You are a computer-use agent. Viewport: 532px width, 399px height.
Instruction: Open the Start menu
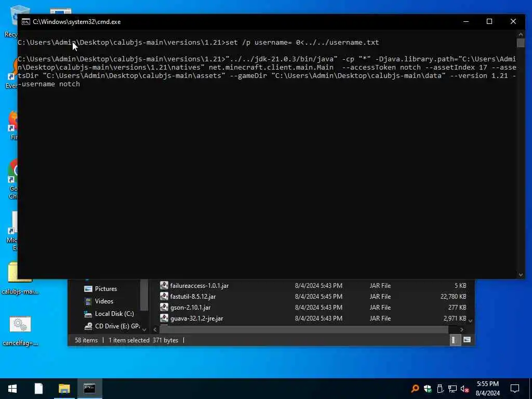coord(12,389)
